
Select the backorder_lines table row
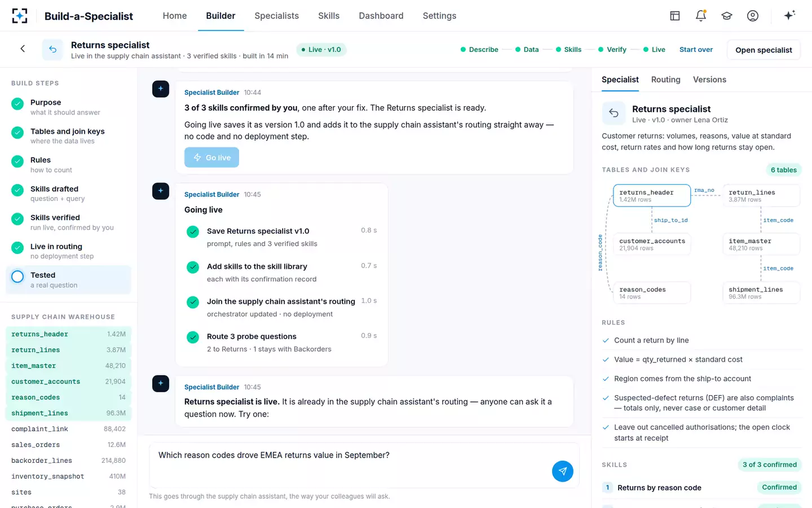(68, 461)
